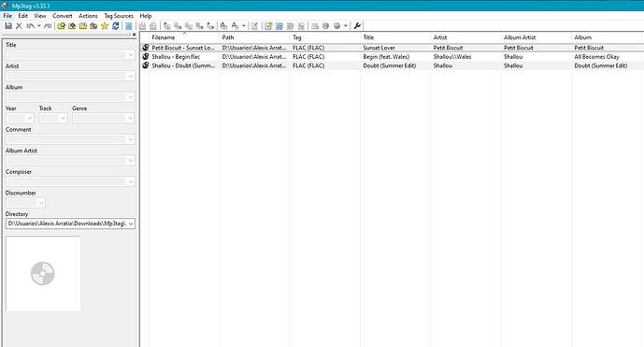Screen dimensions: 644x347
Task: Expand the Album Artist field dropdown
Action: coord(131,161)
